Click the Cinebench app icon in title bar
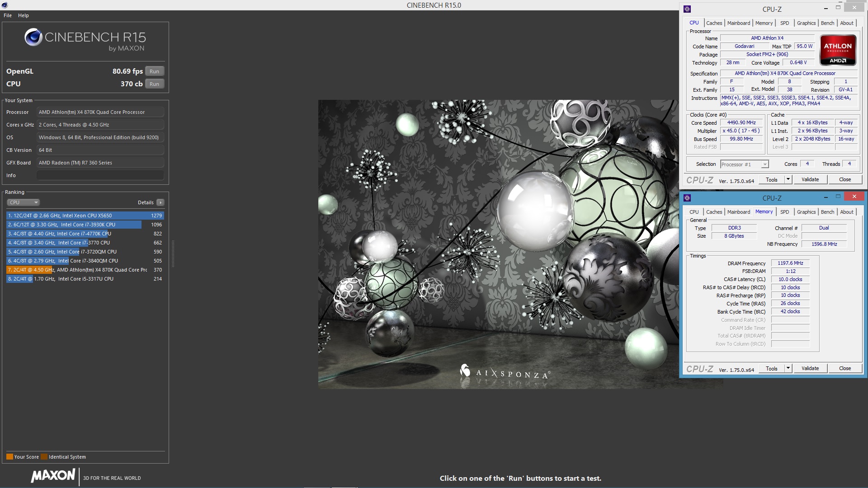Image resolution: width=868 pixels, height=488 pixels. (x=5, y=5)
